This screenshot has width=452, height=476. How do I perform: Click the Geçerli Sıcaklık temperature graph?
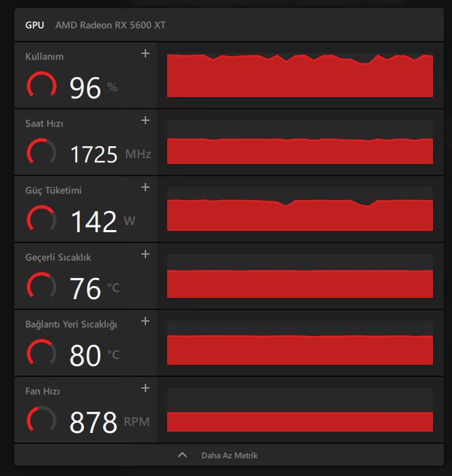(x=300, y=276)
